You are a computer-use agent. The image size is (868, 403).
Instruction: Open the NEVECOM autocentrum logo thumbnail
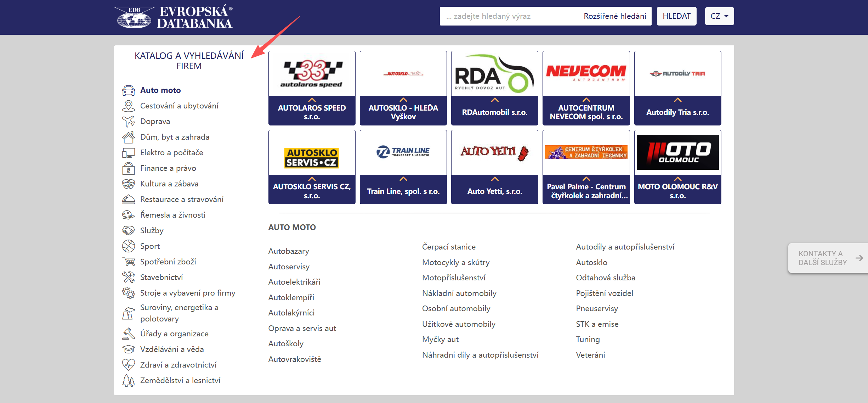click(586, 73)
